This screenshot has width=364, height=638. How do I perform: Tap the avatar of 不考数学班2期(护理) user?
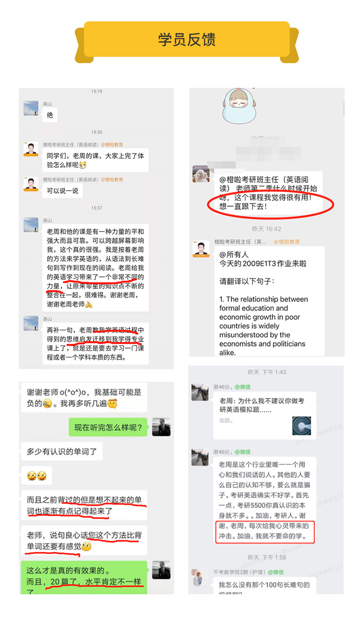click(x=198, y=576)
